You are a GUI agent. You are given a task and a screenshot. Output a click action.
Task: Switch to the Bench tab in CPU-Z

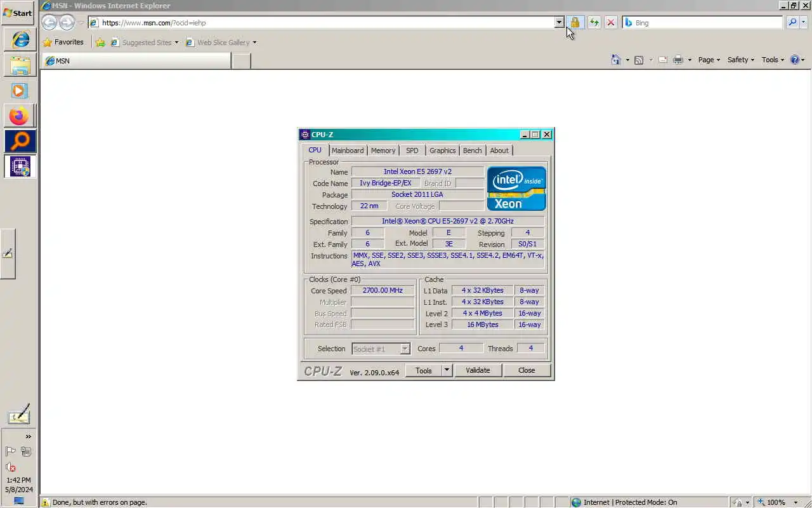pos(472,150)
